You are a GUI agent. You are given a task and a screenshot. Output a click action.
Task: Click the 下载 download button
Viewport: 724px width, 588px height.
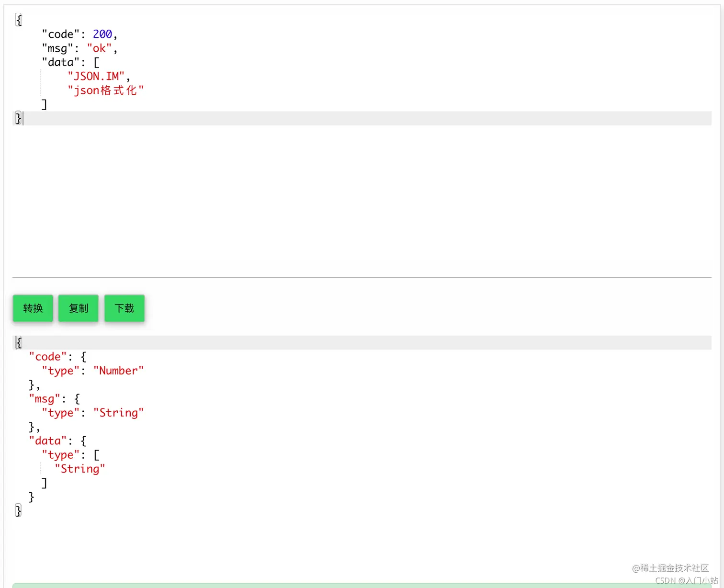[x=124, y=308]
